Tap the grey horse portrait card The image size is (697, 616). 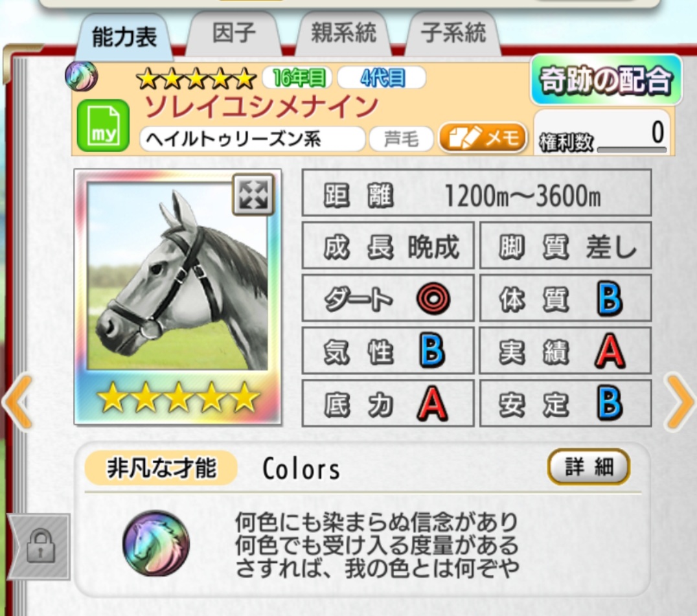coord(177,297)
